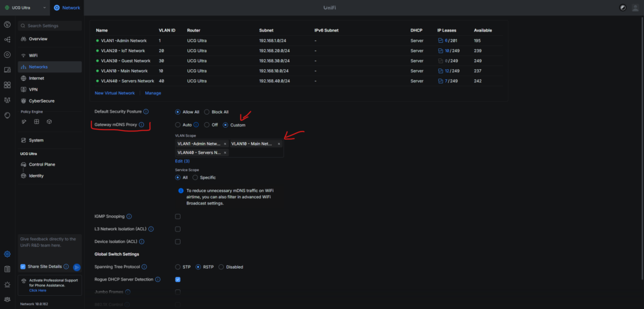
Task: Select Block All for Default Security Posture
Action: pos(207,112)
